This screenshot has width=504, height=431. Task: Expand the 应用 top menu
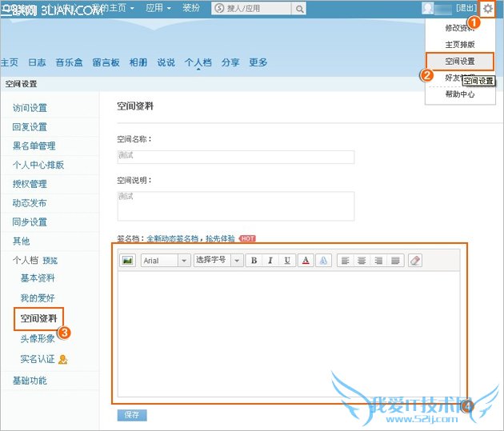(x=158, y=8)
